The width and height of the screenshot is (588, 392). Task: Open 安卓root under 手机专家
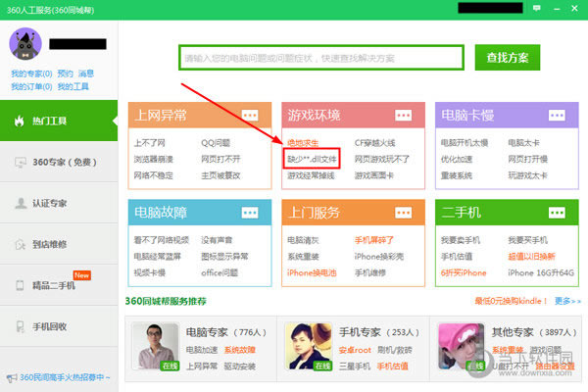355,350
